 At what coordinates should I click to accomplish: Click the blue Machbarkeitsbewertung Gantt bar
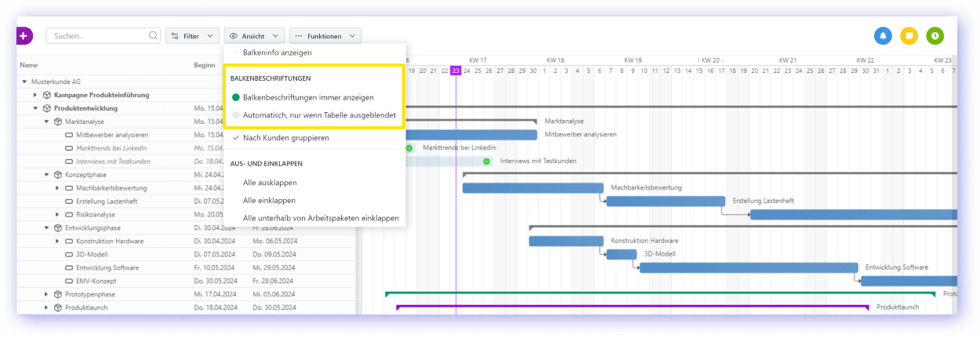533,188
